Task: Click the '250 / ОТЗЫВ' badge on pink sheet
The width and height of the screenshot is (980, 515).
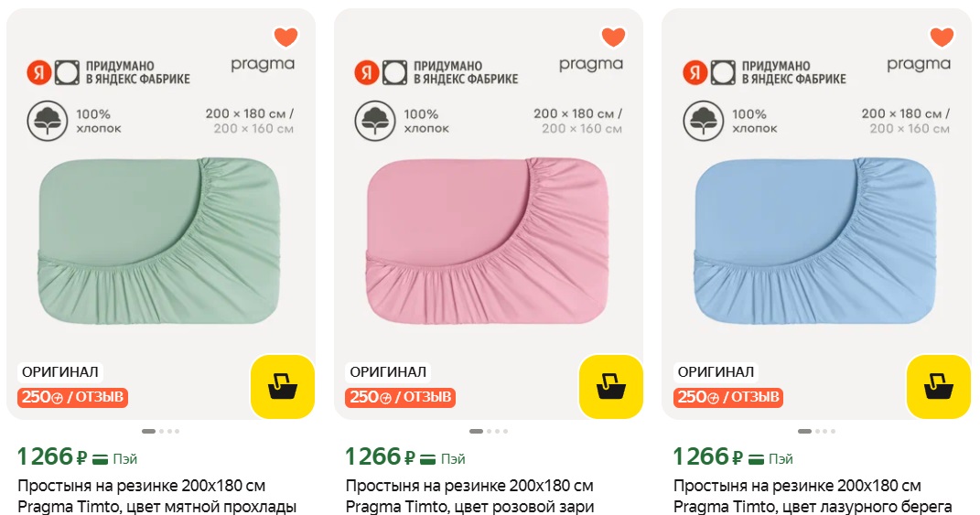Action: pyautogui.click(x=400, y=397)
